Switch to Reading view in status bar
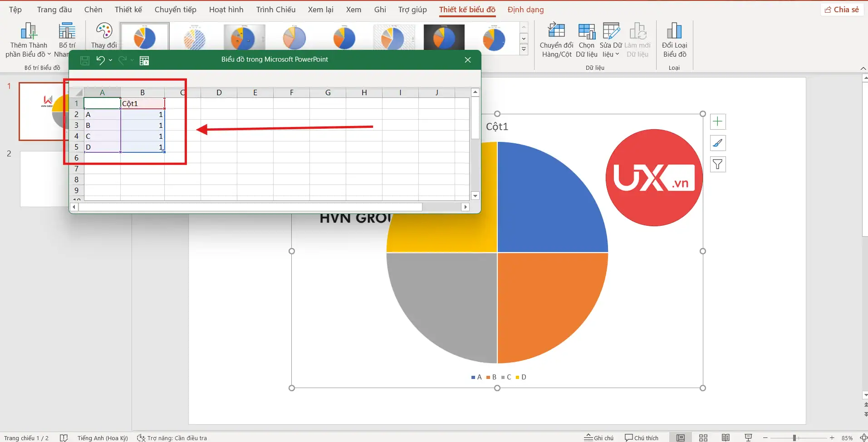This screenshot has height=442, width=868. (726, 437)
